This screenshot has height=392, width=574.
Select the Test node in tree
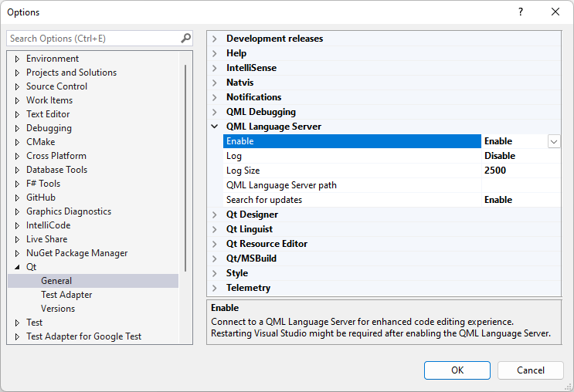click(x=35, y=323)
